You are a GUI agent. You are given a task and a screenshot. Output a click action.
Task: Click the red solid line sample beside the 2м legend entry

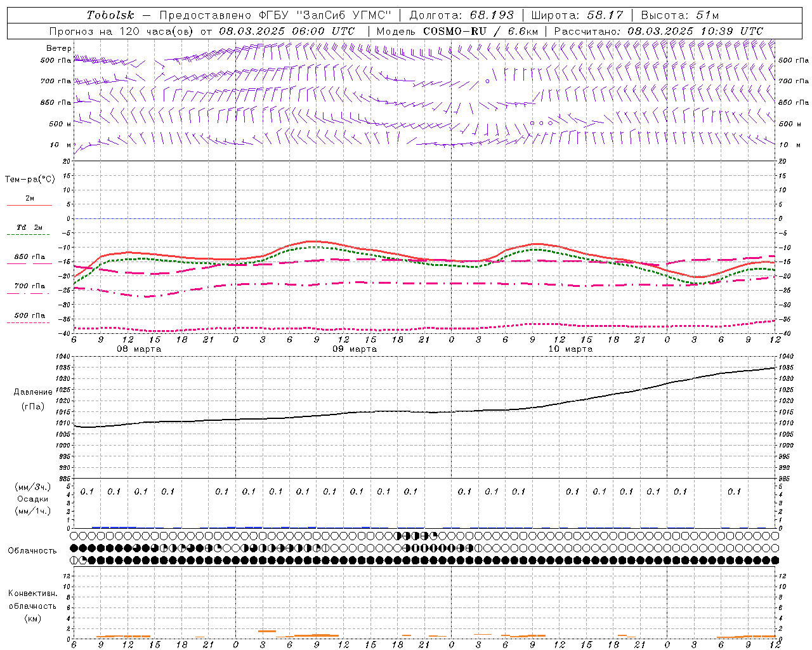coord(29,206)
